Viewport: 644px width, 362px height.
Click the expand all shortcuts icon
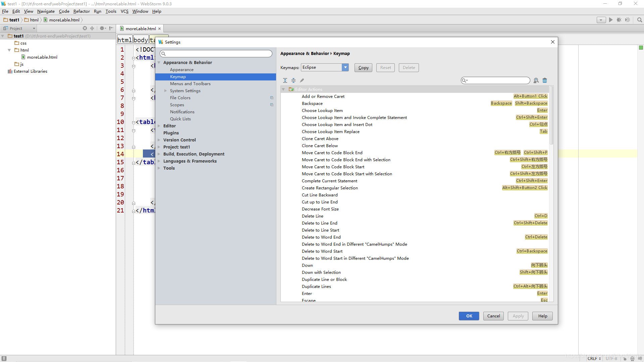[285, 80]
